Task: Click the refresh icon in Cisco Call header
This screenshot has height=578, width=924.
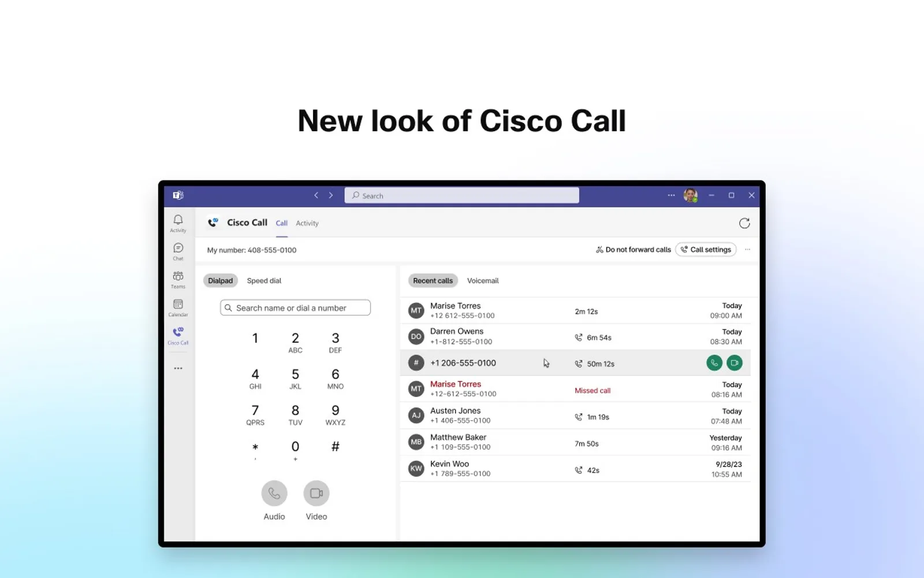Action: (744, 223)
